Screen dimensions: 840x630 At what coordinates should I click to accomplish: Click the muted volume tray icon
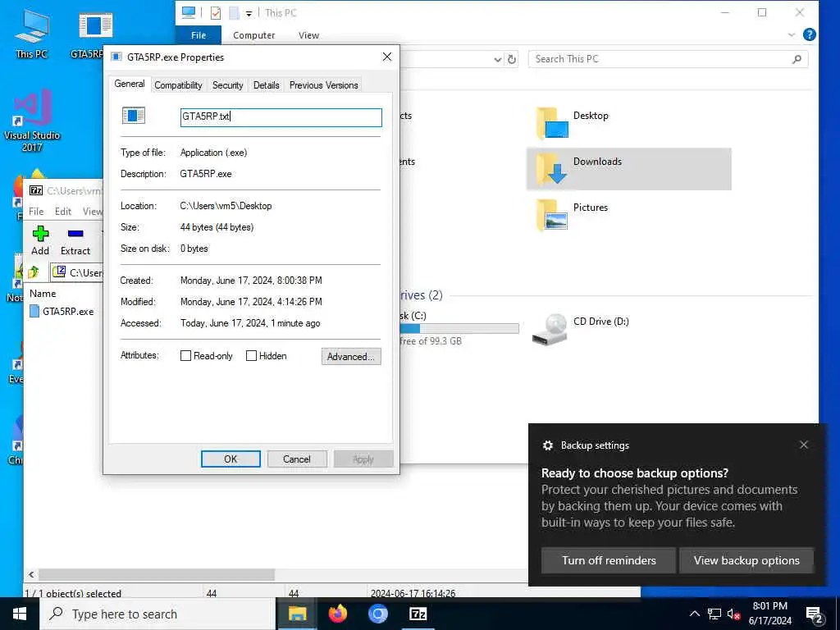click(733, 614)
